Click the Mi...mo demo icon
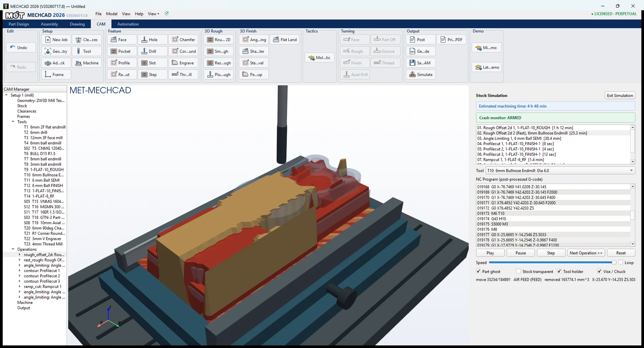 pos(478,48)
